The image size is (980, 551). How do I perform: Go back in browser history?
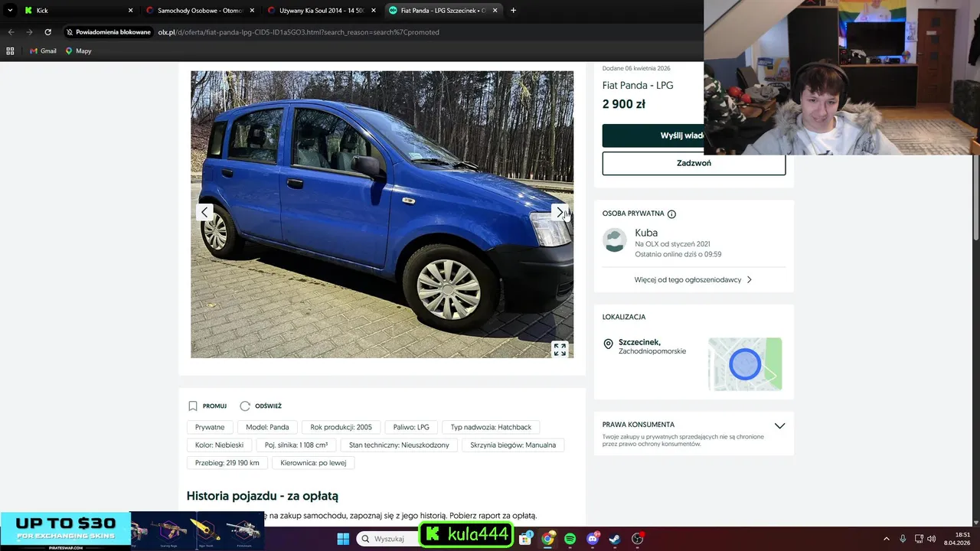(11, 32)
